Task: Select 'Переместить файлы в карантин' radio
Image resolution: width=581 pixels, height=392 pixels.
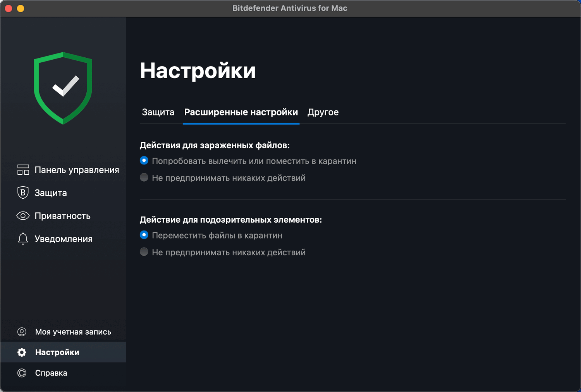Action: 144,235
